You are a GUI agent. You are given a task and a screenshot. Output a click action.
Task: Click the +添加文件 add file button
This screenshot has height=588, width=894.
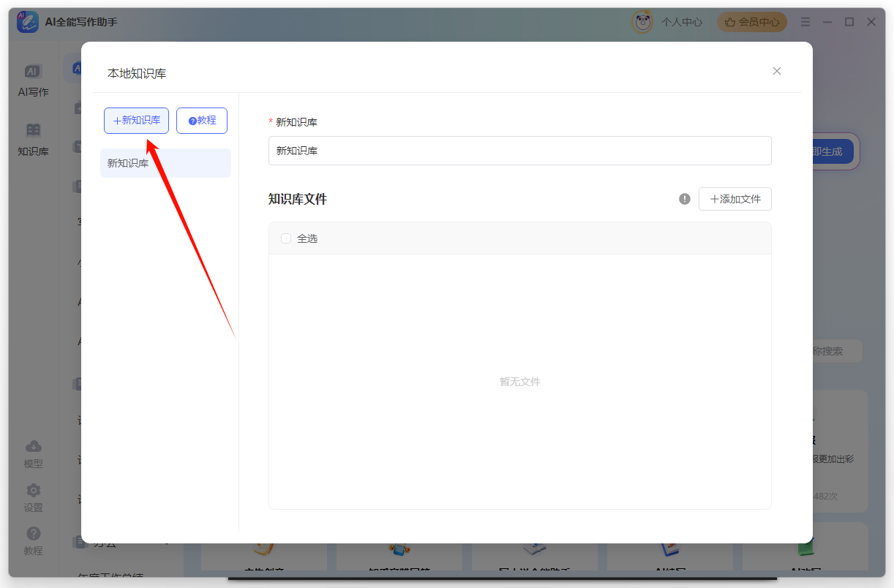coord(735,198)
